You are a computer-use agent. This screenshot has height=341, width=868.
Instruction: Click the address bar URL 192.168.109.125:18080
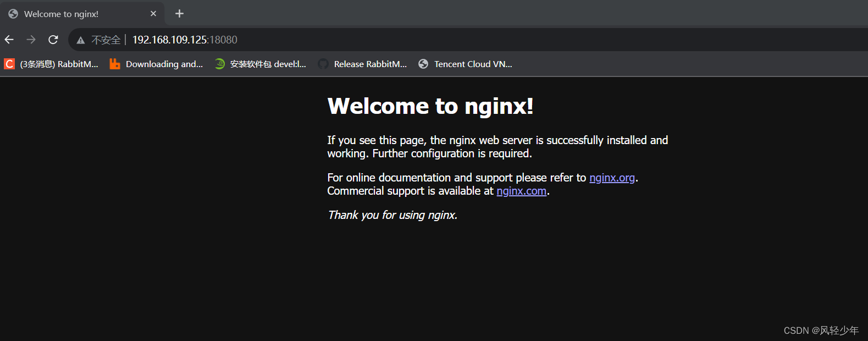tap(185, 40)
